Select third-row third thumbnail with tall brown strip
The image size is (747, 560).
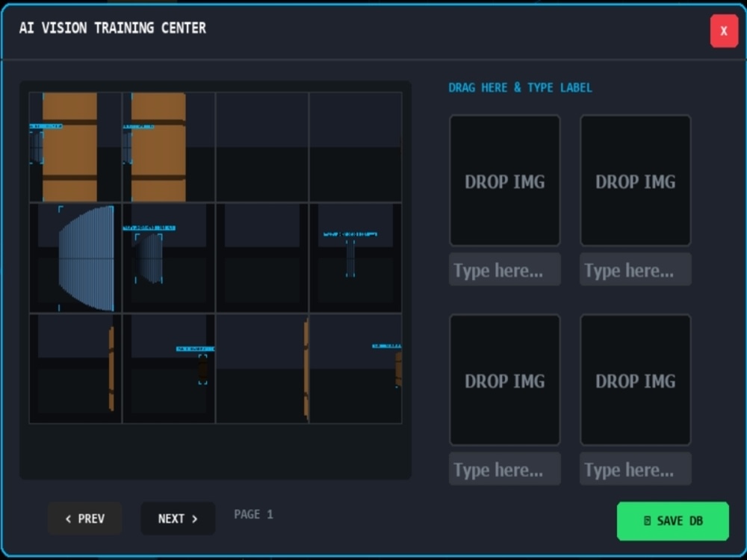tap(262, 369)
